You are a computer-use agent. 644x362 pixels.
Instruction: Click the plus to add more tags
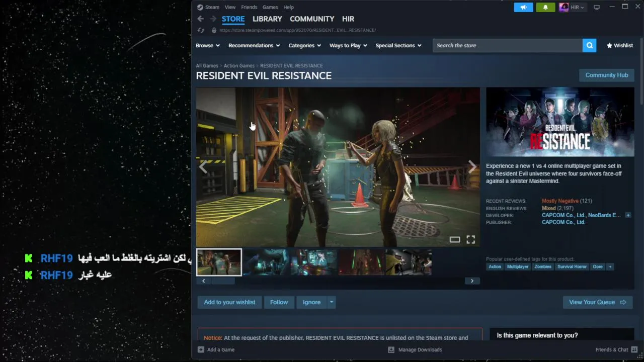coord(610,266)
